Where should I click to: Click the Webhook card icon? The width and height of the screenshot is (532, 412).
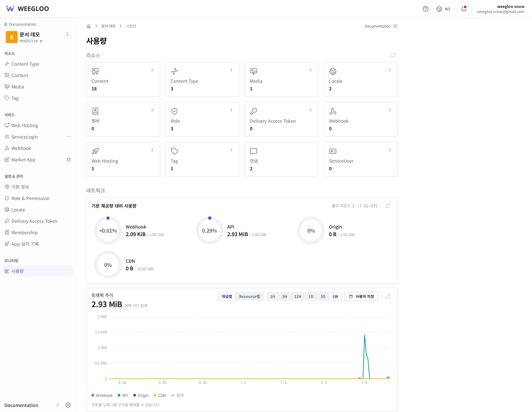(x=333, y=111)
